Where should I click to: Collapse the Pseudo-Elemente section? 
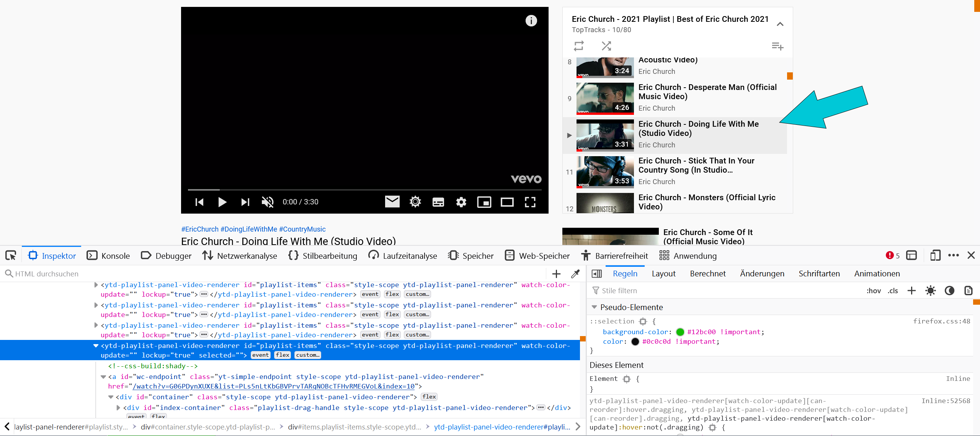pos(594,307)
